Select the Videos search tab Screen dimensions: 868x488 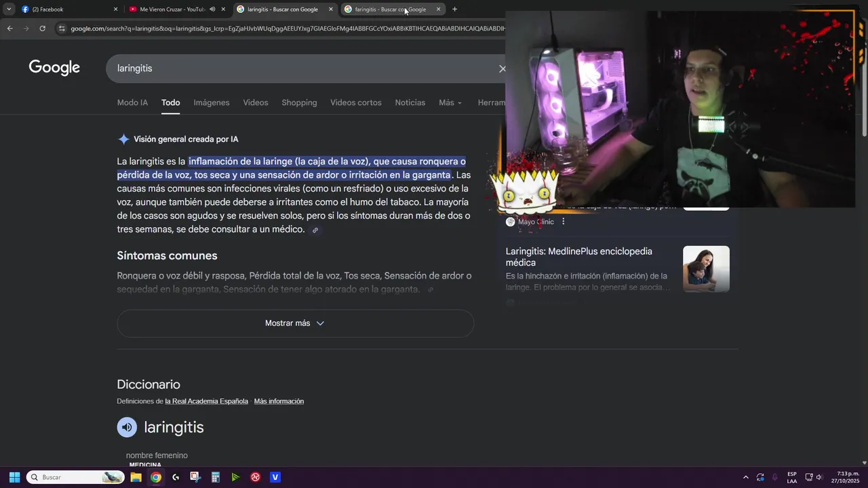256,102
